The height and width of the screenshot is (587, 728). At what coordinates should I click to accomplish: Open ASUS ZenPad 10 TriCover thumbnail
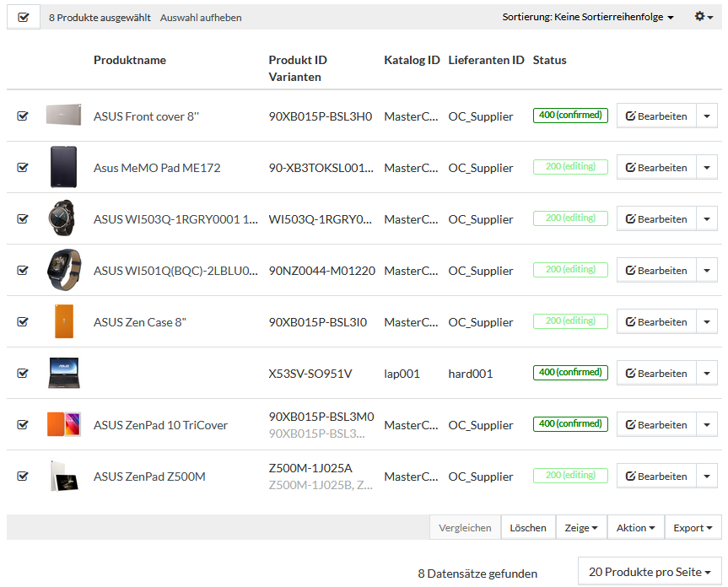pos(64,424)
